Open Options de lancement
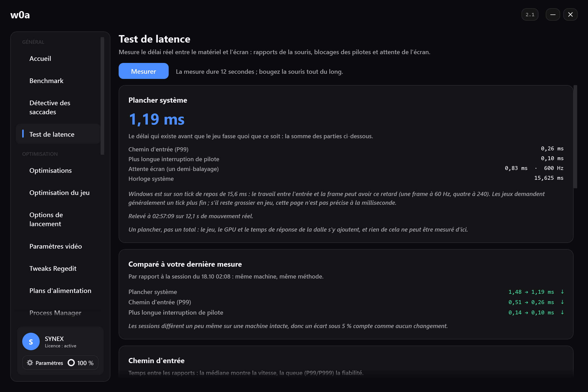This screenshot has width=588, height=392. (x=58, y=219)
